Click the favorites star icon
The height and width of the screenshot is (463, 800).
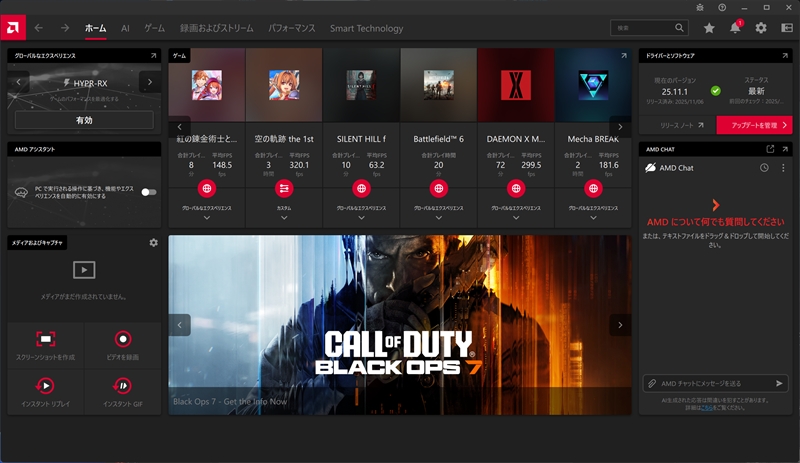pos(709,29)
